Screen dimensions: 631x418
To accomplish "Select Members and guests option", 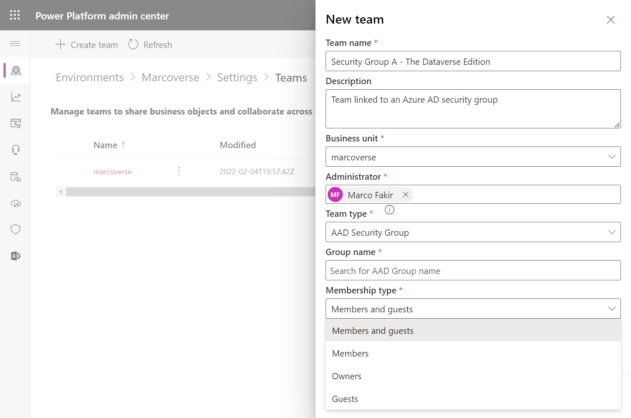I will pos(473,331).
